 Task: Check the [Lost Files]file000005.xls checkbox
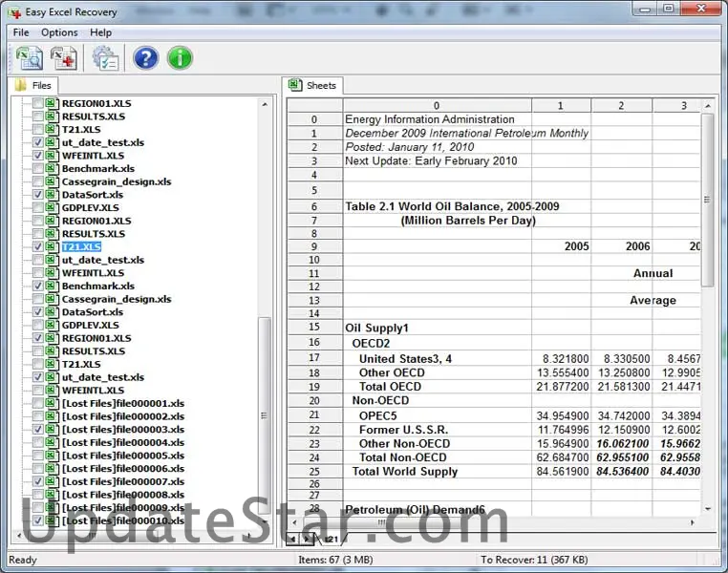(x=38, y=456)
